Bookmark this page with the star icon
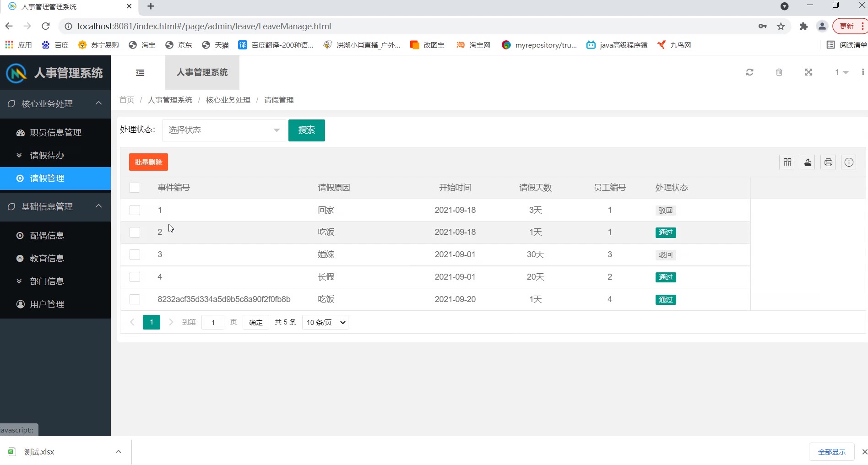Image resolution: width=868 pixels, height=465 pixels. point(781,26)
